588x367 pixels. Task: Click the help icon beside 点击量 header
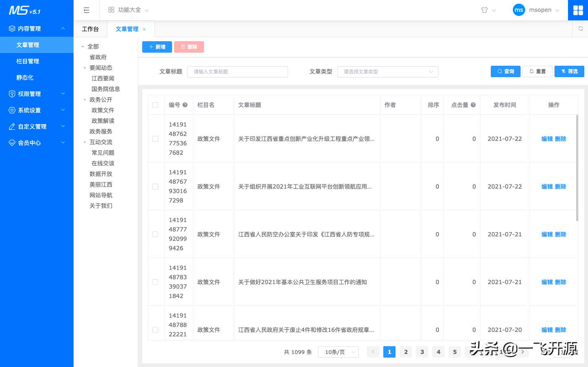(473, 105)
